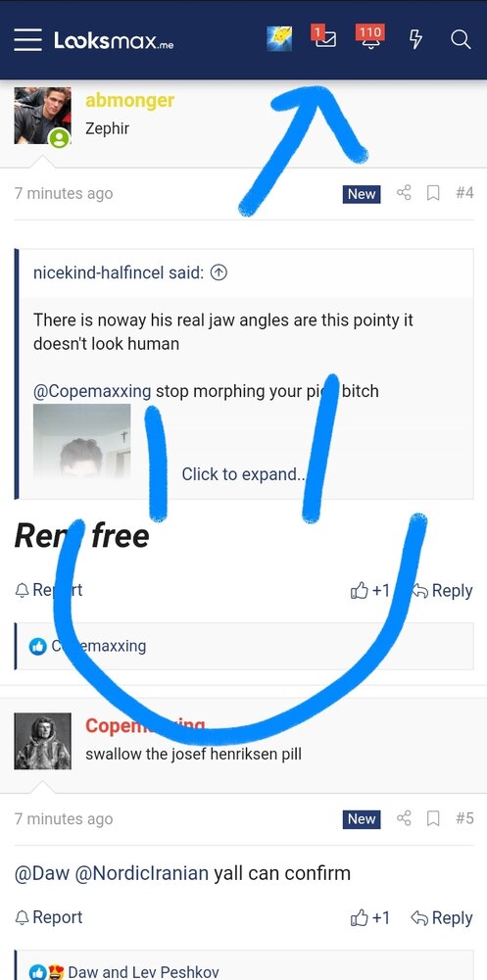This screenshot has width=487, height=980.
Task: Open abmonger's profile avatar
Action: click(42, 116)
